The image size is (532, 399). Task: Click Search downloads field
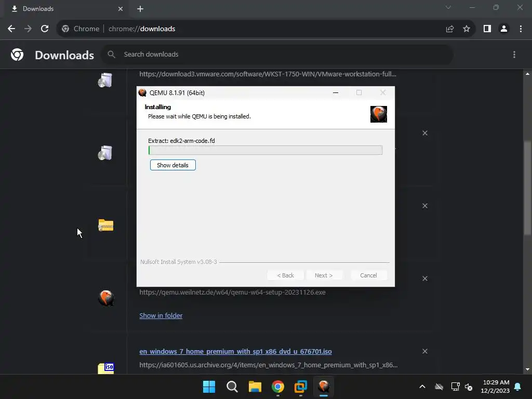(277, 54)
